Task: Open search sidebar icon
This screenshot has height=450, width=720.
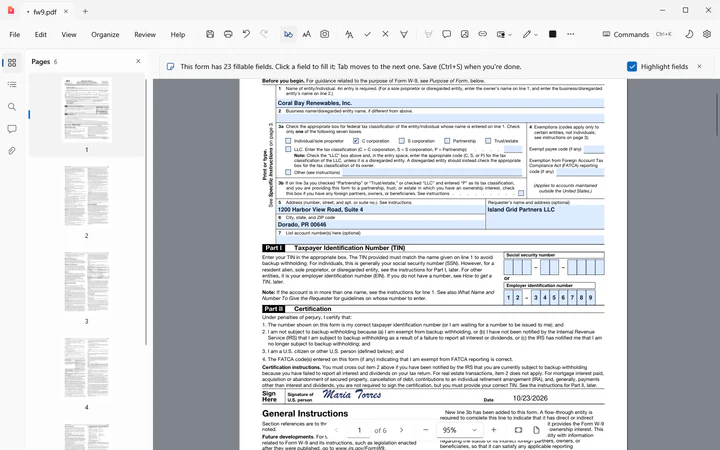Action: pyautogui.click(x=12, y=107)
